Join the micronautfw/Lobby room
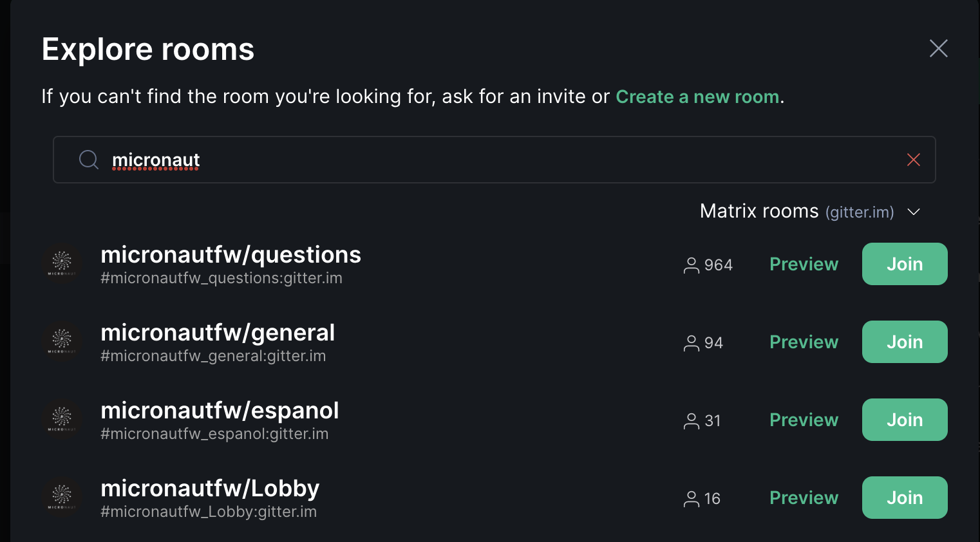This screenshot has width=980, height=542. coord(904,497)
